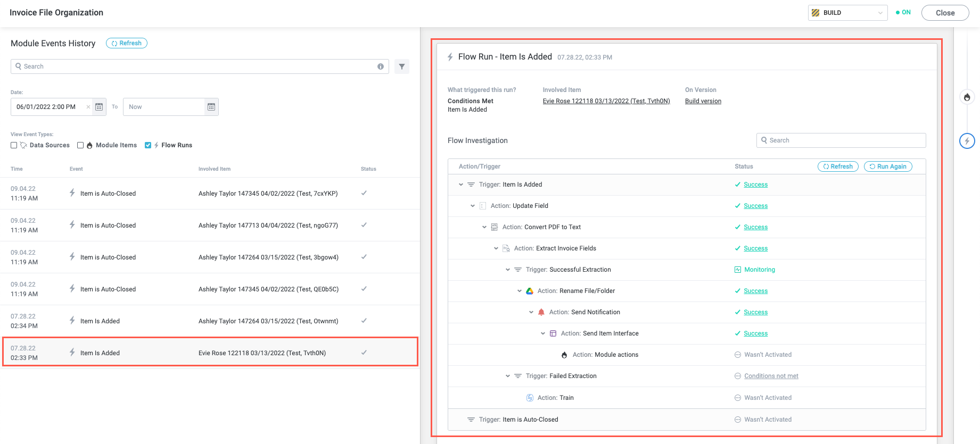Click Conditions not met status link
980x444 pixels.
pos(771,376)
